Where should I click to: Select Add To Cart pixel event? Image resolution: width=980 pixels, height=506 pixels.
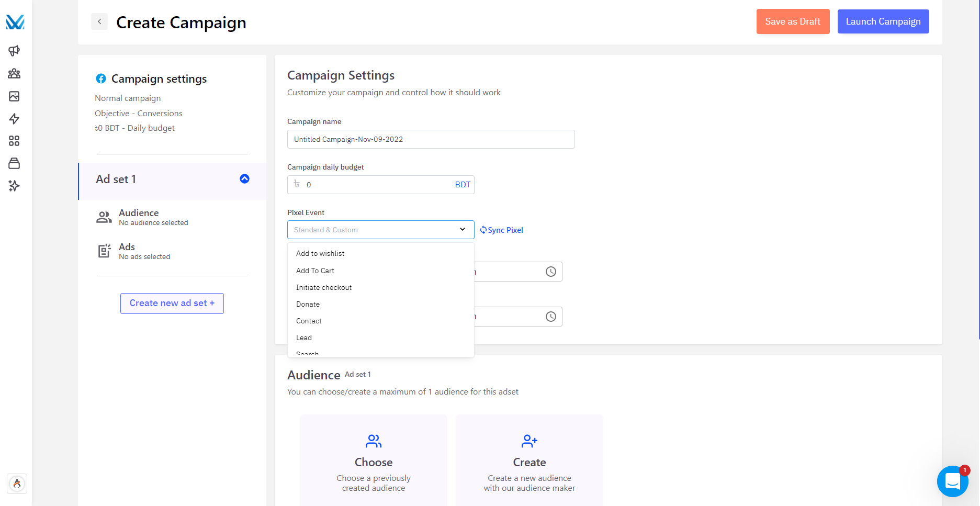[x=315, y=271]
